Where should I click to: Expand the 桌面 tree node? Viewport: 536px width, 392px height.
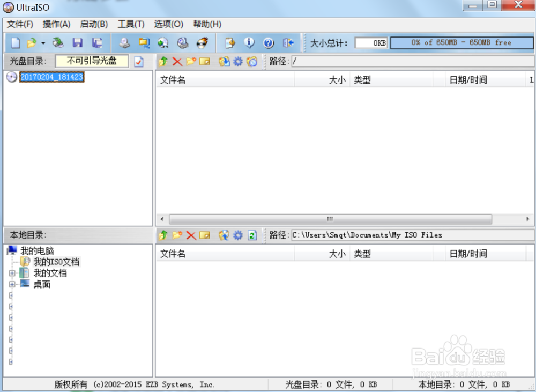pyautogui.click(x=12, y=284)
